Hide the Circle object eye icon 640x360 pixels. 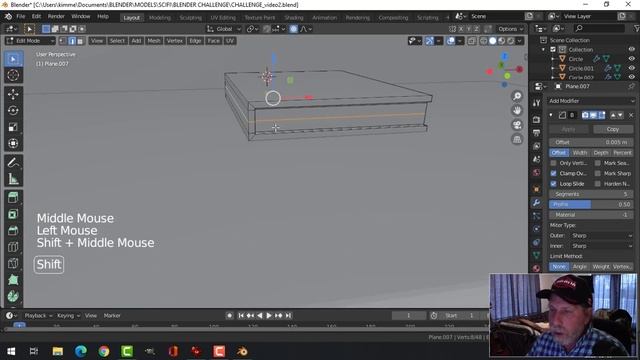coord(631,59)
